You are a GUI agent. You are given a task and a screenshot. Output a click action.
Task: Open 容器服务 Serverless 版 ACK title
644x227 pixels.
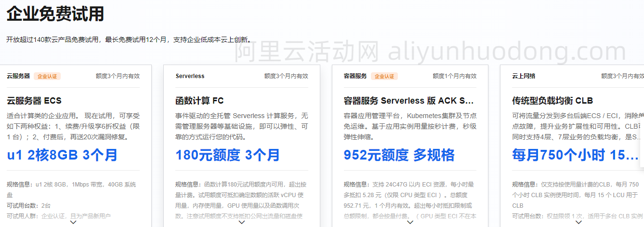pos(408,101)
